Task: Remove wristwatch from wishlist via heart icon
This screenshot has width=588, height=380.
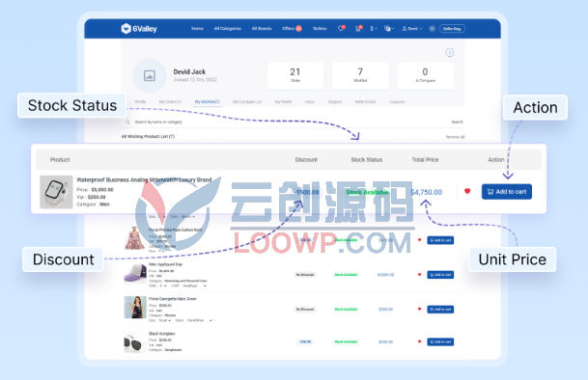Action: (x=467, y=191)
